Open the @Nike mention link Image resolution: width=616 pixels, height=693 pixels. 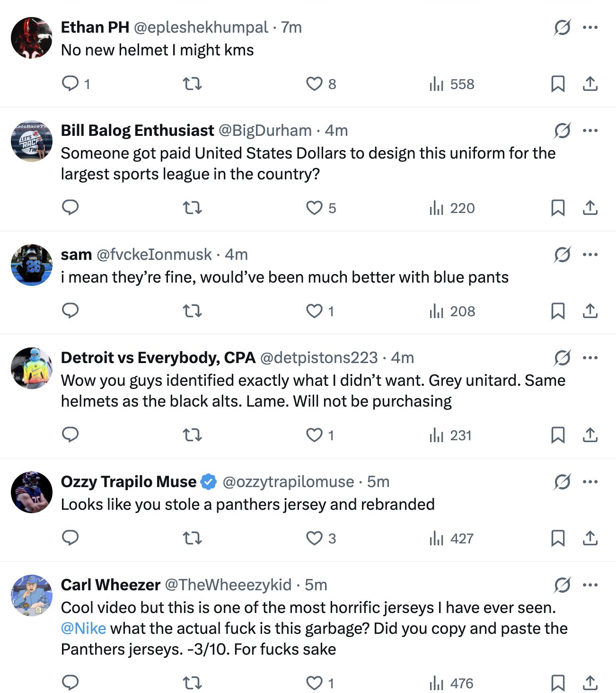point(83,628)
